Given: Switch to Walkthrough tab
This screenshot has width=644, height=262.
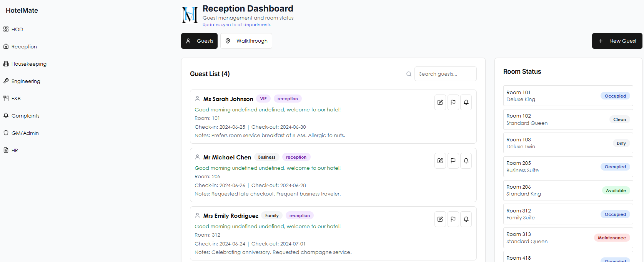Looking at the screenshot, I should pos(246,41).
